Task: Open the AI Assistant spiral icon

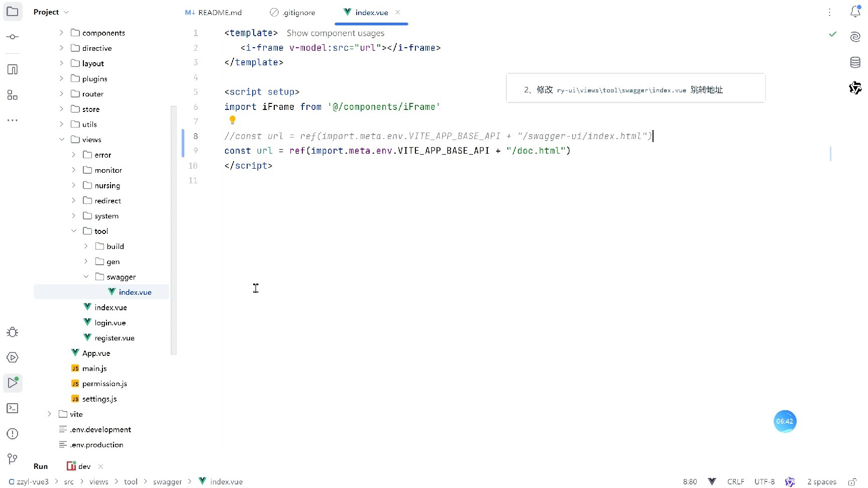Action: (x=855, y=37)
